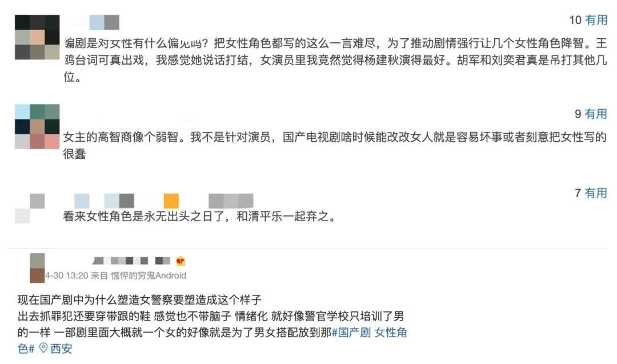Screen dimensions: 617x364
Task: Vote 有用 on the 清平乐 comment
Action: pos(596,194)
